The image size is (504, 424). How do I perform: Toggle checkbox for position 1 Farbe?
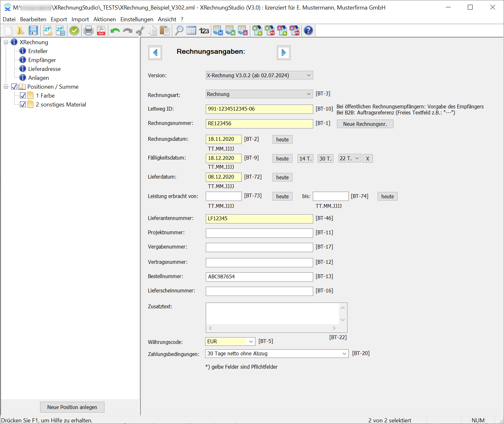pyautogui.click(x=23, y=95)
